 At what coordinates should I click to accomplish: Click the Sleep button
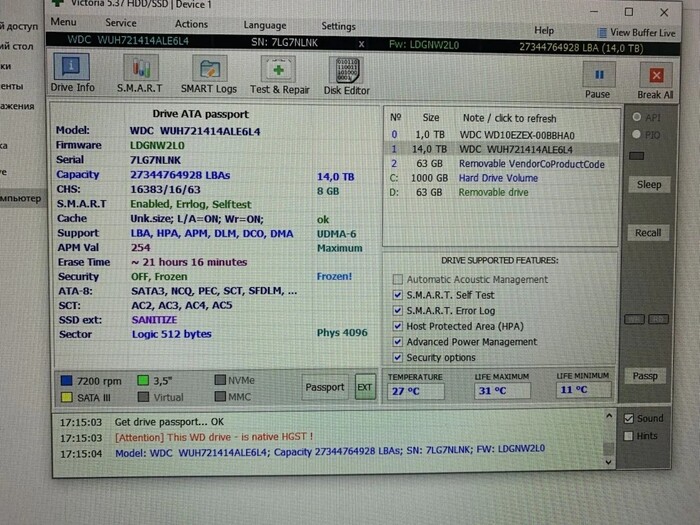point(648,185)
